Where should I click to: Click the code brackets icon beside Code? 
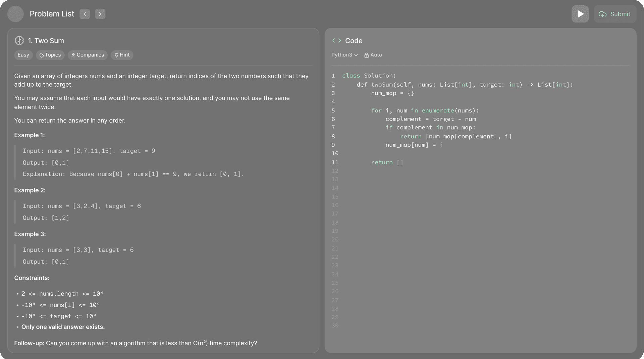pyautogui.click(x=336, y=40)
